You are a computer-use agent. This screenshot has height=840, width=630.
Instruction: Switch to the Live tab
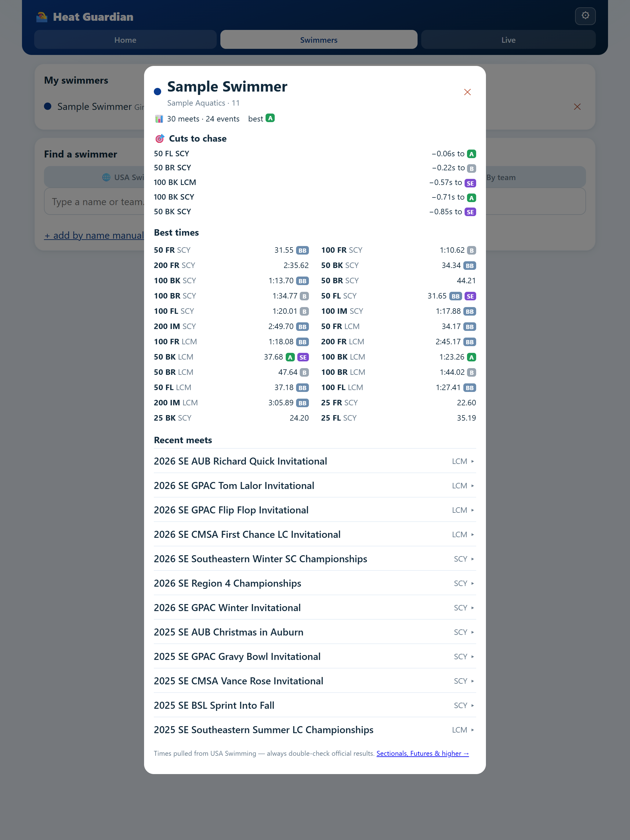click(508, 39)
